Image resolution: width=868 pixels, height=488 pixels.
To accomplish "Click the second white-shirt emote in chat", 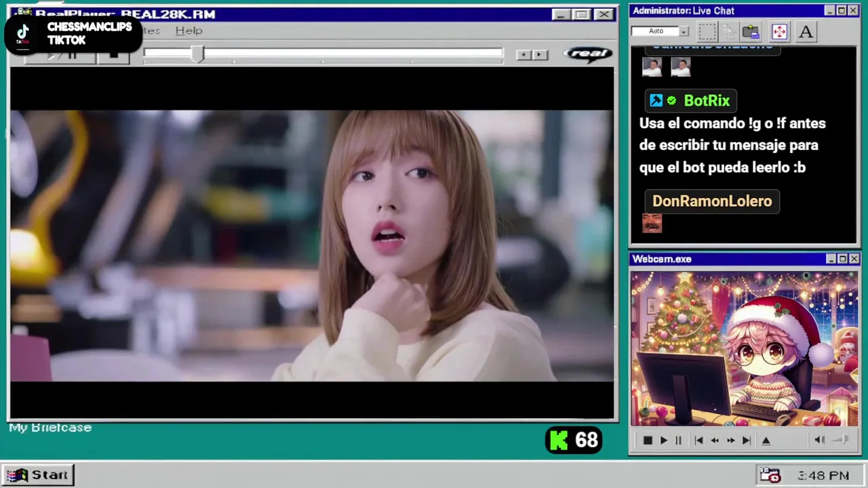I will 680,67.
